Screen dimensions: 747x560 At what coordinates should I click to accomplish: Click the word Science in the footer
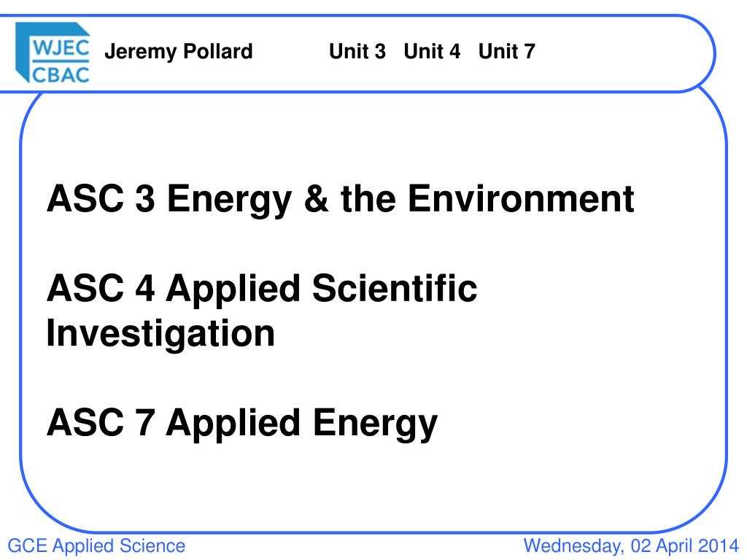click(152, 545)
